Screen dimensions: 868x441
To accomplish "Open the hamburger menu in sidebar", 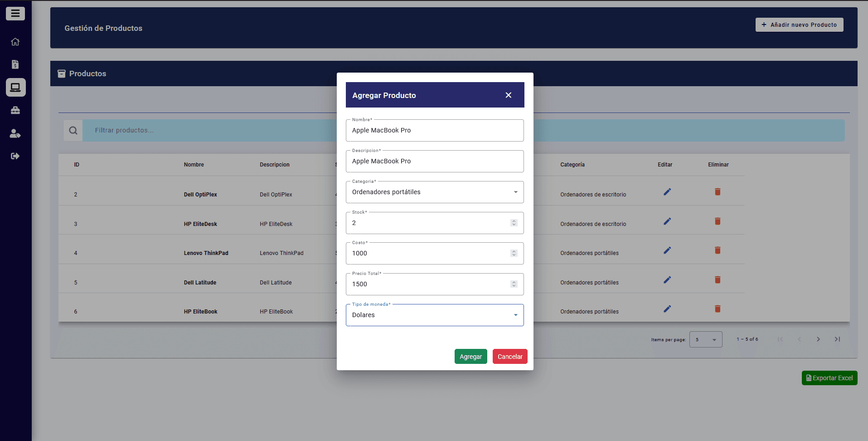I will click(15, 14).
